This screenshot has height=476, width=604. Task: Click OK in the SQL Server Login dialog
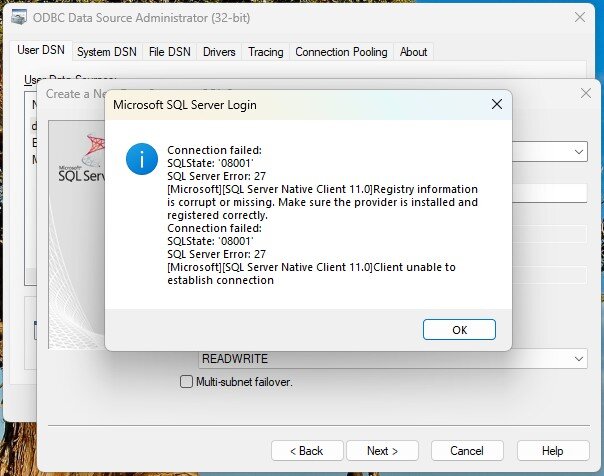pos(459,329)
